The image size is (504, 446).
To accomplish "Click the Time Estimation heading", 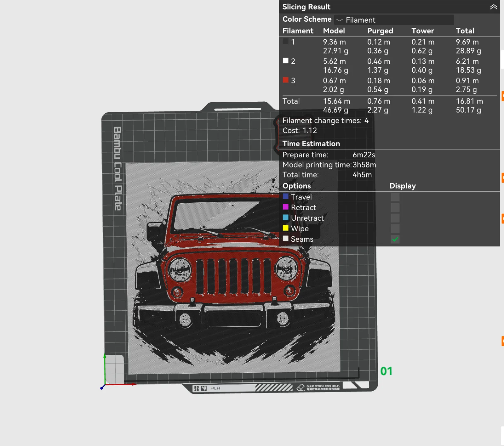I will pos(311,144).
